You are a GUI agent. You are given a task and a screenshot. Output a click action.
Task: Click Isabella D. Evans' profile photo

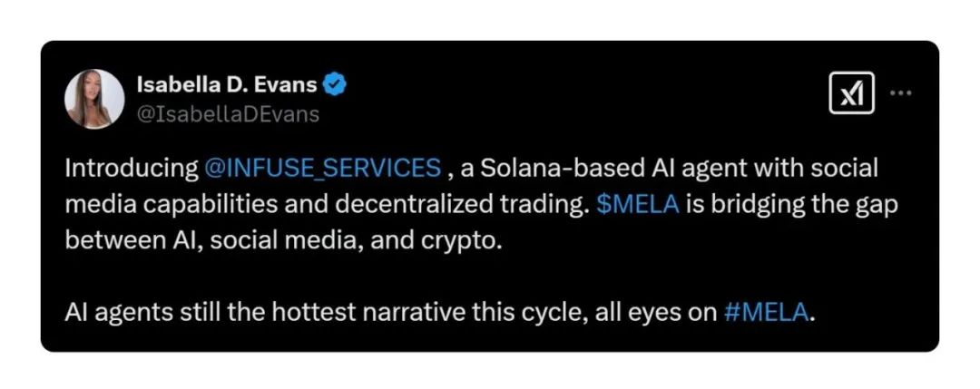coord(94,99)
